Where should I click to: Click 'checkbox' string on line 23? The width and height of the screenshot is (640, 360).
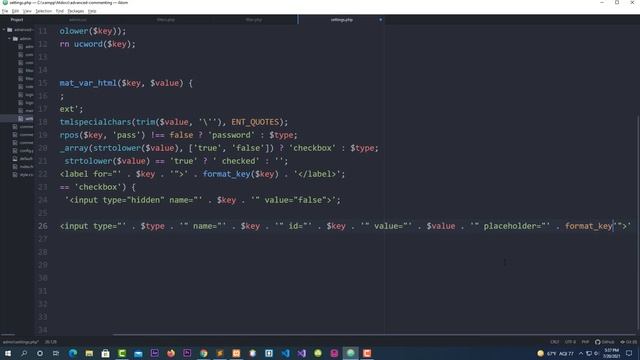click(98, 187)
